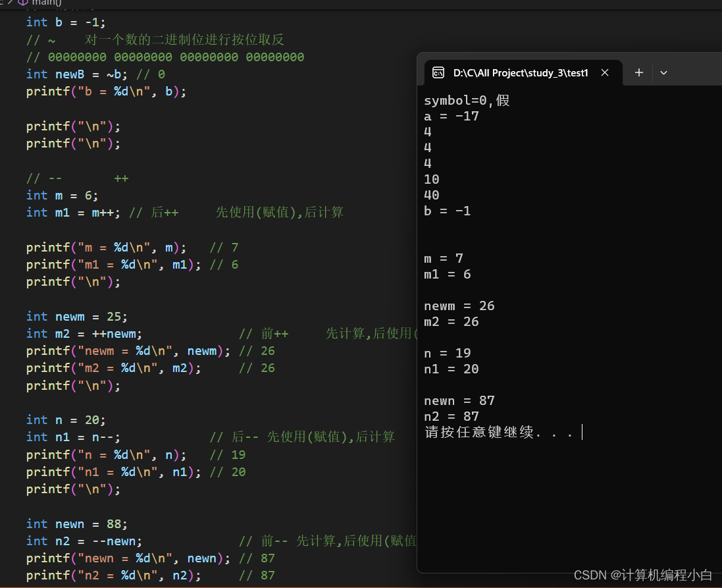Image resolution: width=722 pixels, height=588 pixels.
Task: Click the binary 00000000 comment line
Action: 165,57
